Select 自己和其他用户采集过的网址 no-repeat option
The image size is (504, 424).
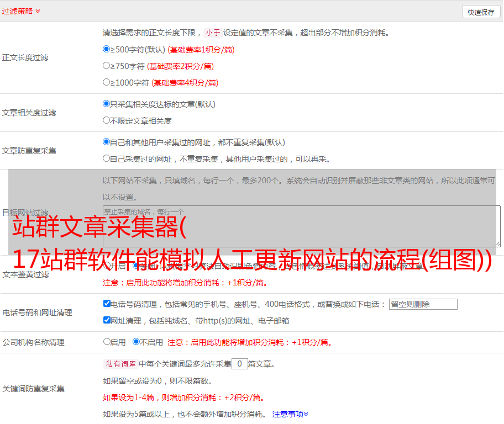tap(107, 142)
